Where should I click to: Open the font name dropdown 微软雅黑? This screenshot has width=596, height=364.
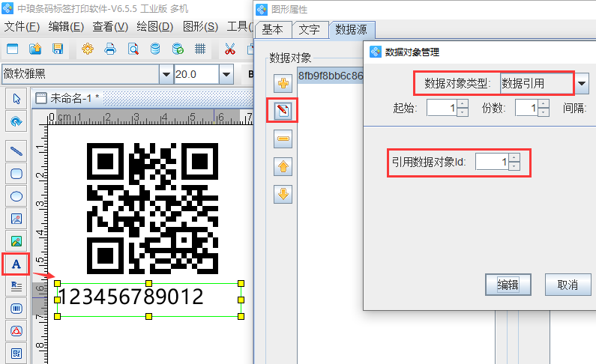pos(166,74)
